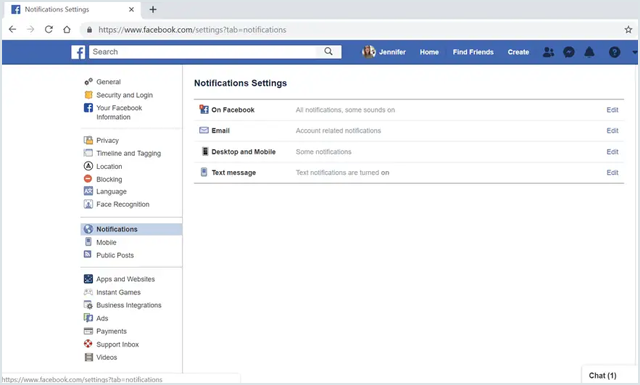Open Your Facebook Information
This screenshot has height=385, width=640.
(119, 112)
